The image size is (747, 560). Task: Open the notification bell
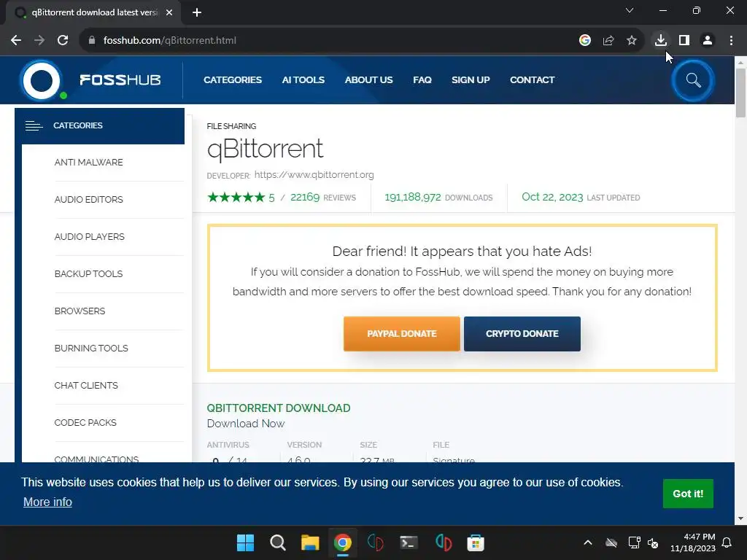point(727,542)
